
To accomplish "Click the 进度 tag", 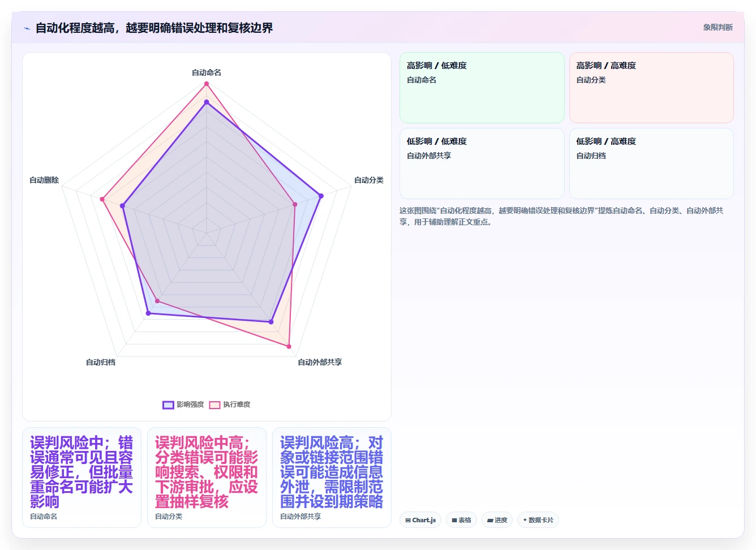I will tap(497, 520).
